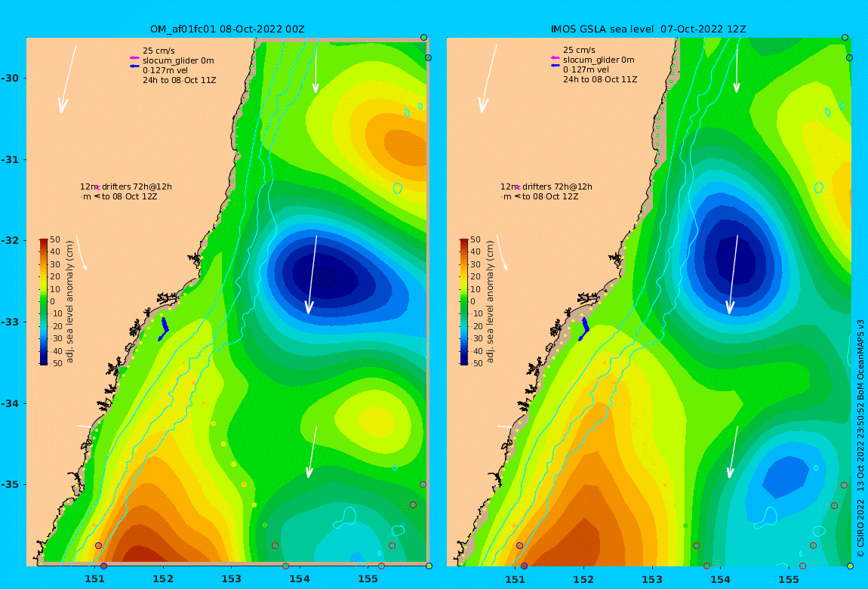The height and width of the screenshot is (589, 868).
Task: Click longitude label '152' under the left map
Action: point(163,580)
